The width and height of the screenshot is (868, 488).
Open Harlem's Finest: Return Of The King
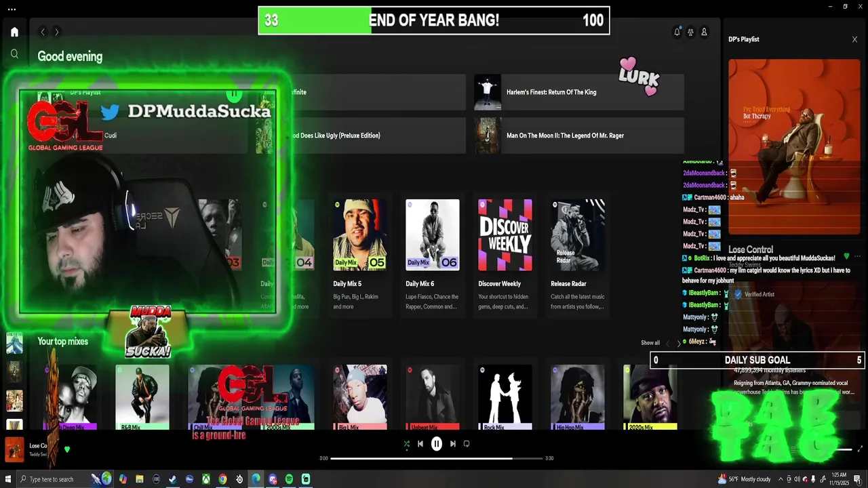579,92
